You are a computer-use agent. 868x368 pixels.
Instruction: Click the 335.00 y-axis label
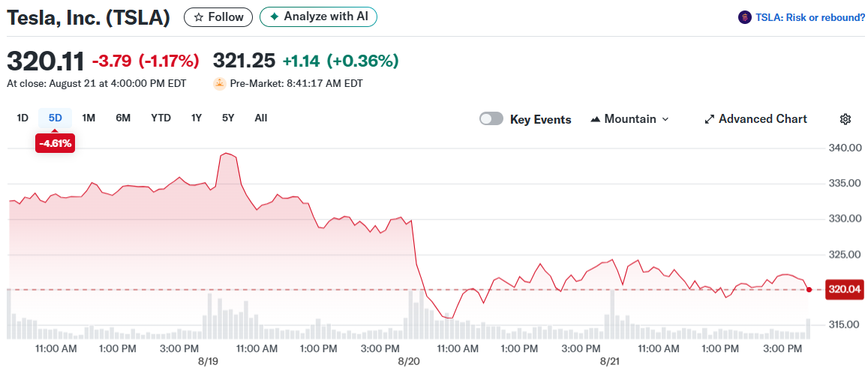coord(844,184)
